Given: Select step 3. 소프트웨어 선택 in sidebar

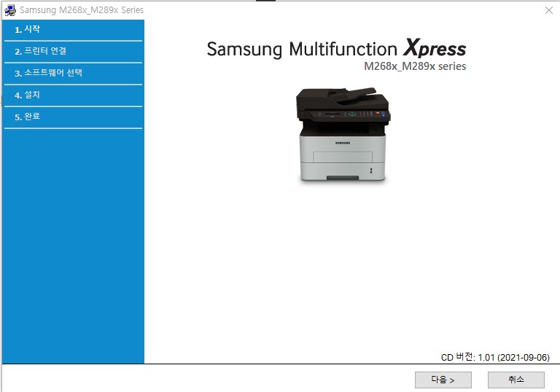Looking at the screenshot, I should [x=73, y=73].
